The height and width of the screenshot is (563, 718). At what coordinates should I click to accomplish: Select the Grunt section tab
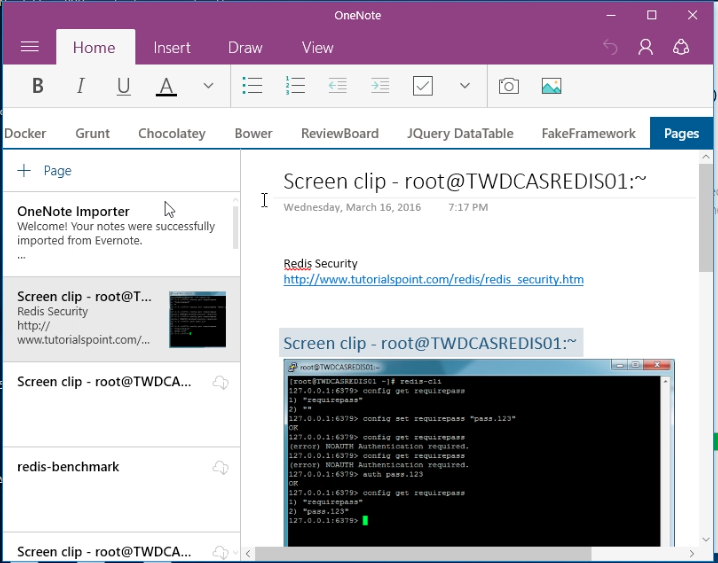(92, 133)
